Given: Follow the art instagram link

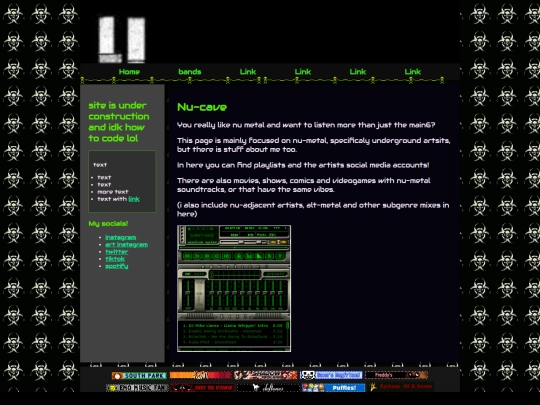Looking at the screenshot, I should [126, 245].
